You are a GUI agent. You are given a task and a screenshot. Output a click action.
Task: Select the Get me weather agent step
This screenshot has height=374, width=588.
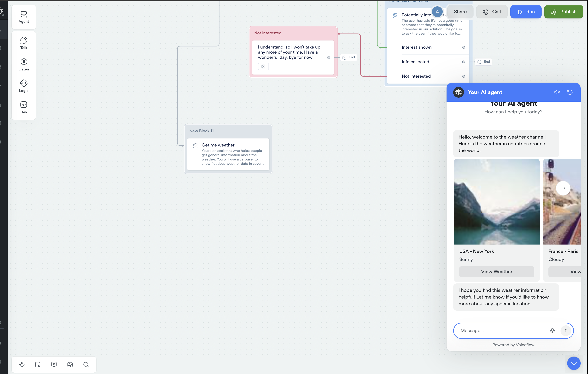point(228,154)
